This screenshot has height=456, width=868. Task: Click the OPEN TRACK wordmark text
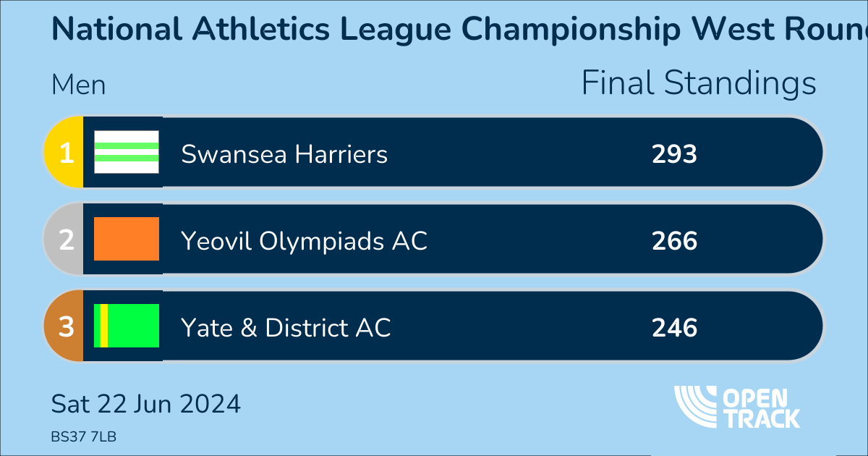(762, 408)
